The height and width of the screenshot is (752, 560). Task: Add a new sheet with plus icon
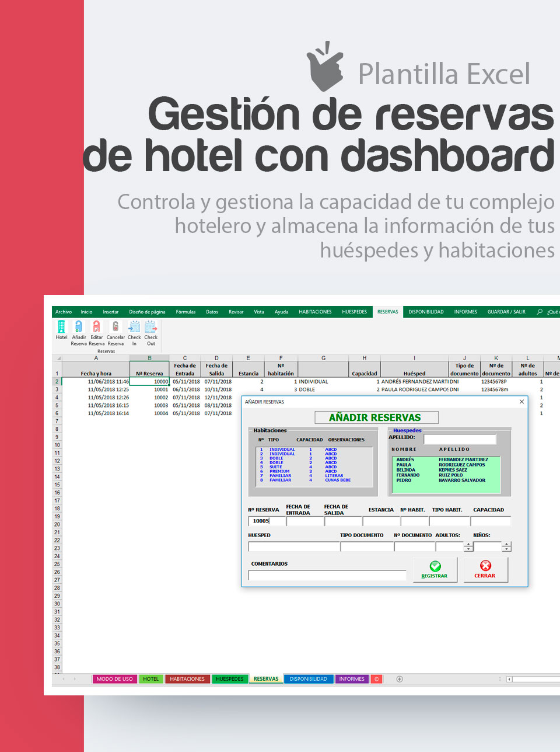click(400, 679)
